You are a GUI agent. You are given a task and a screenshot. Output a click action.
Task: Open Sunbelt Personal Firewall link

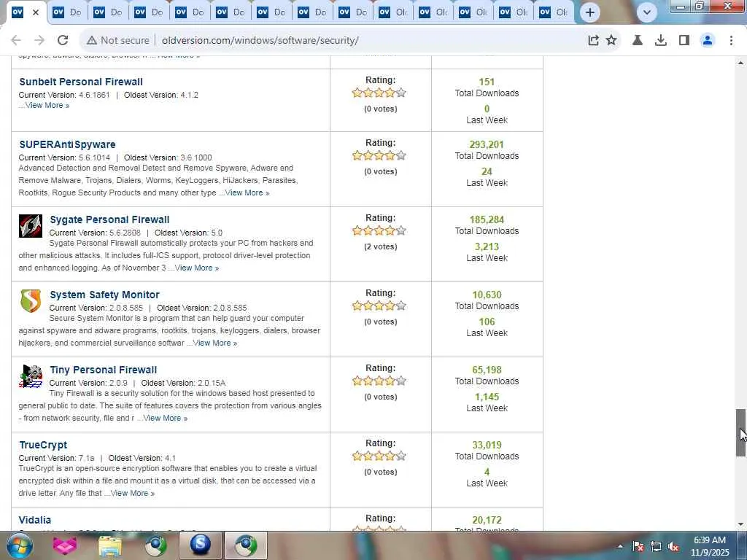pos(81,82)
